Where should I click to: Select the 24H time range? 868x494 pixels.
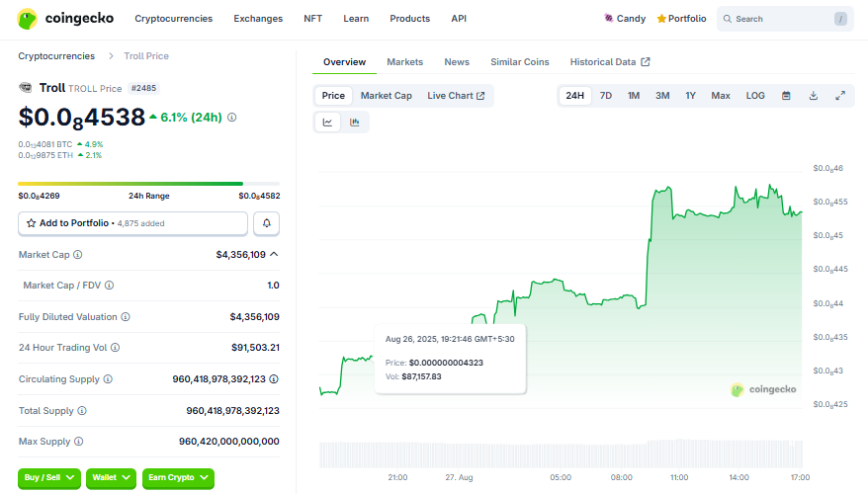click(574, 96)
